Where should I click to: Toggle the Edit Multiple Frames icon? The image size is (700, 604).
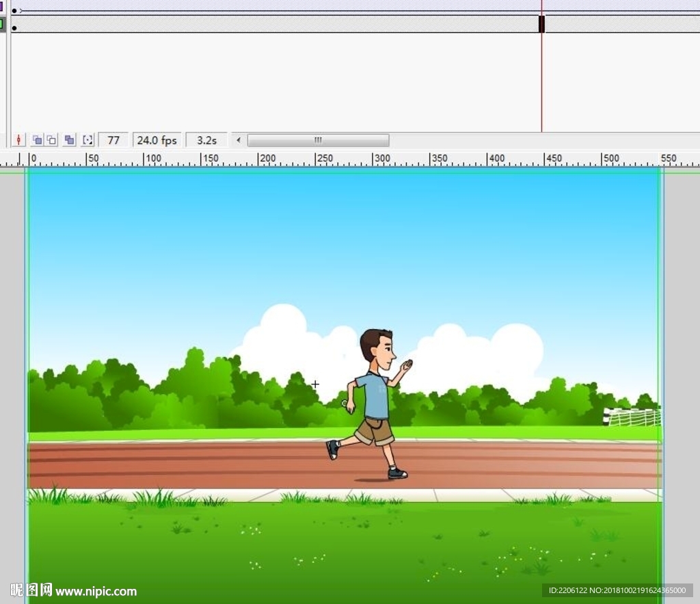point(69,140)
